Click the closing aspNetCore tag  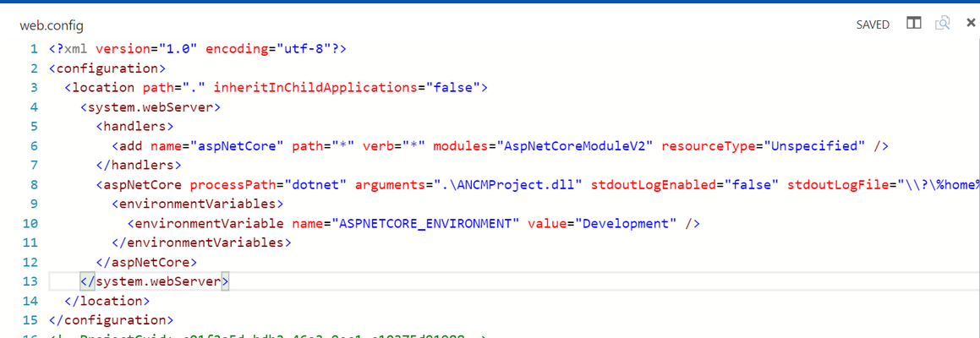[146, 262]
